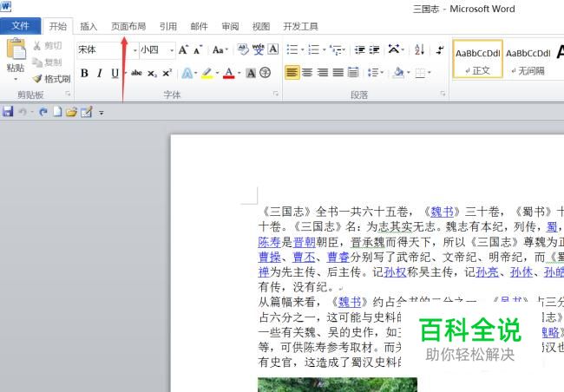
Task: Start a bulleted list
Action: [293, 50]
